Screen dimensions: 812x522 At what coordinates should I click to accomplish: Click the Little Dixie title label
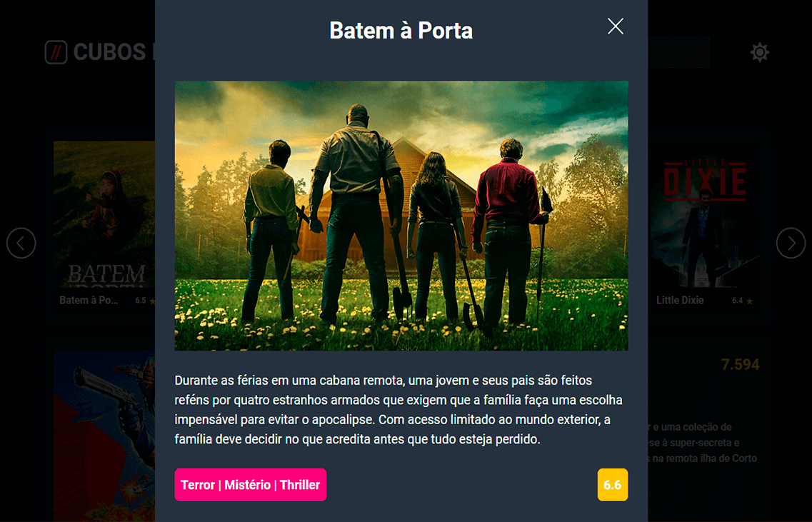[680, 300]
